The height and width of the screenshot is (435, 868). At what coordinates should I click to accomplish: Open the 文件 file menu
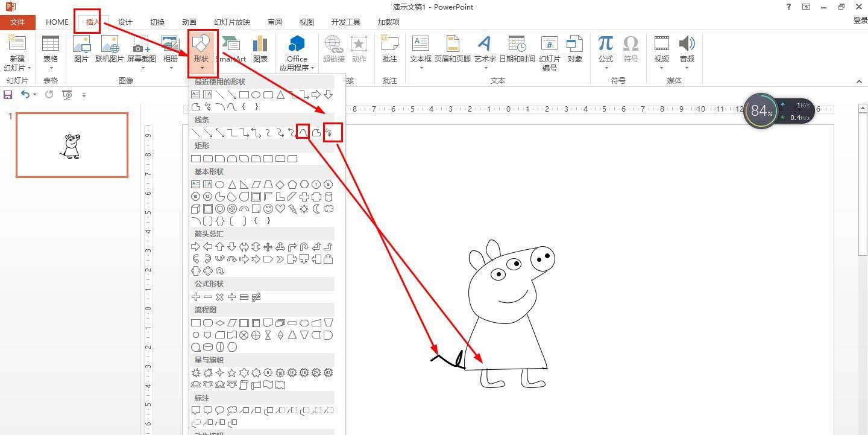tap(17, 22)
